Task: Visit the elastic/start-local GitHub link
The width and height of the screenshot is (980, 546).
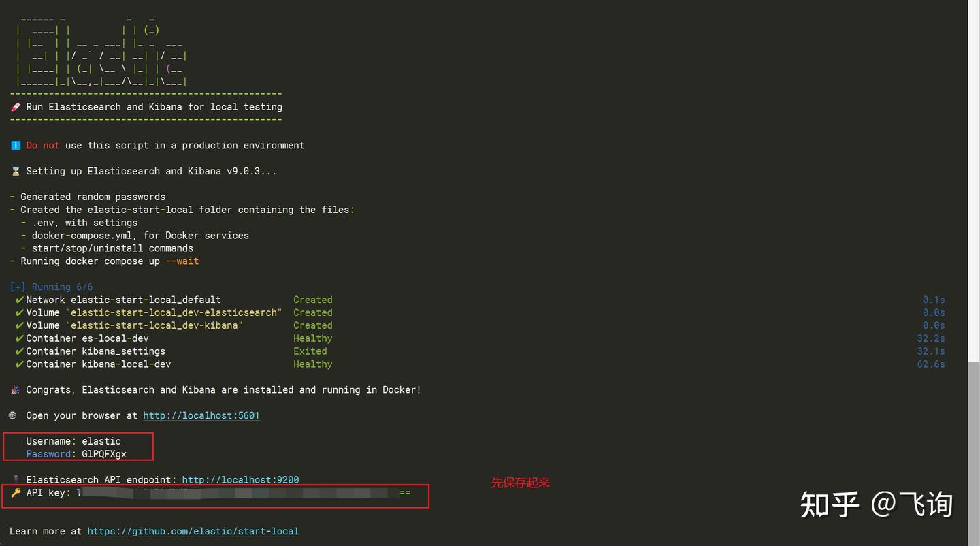Action: (193, 531)
